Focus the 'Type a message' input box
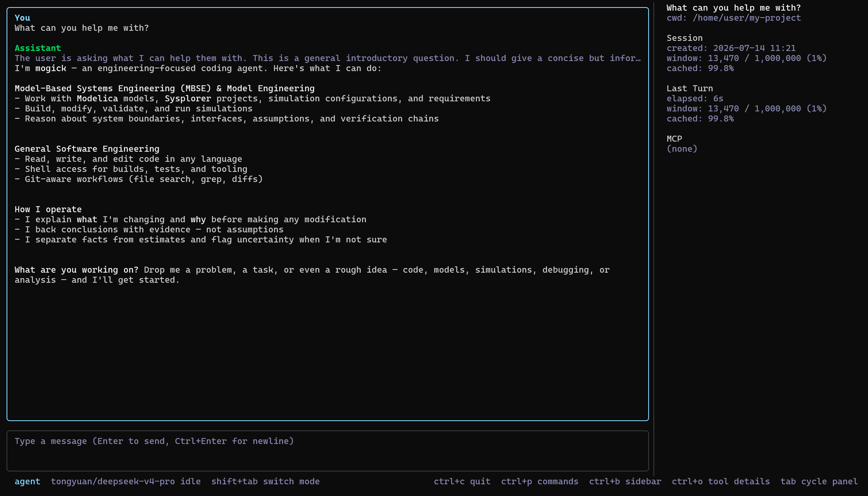 328,451
